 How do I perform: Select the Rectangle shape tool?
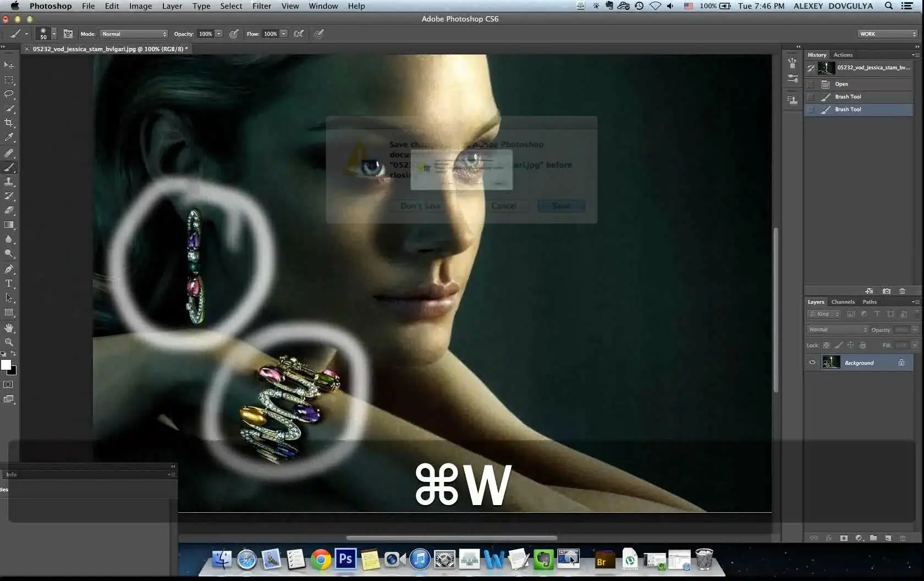pos(9,313)
